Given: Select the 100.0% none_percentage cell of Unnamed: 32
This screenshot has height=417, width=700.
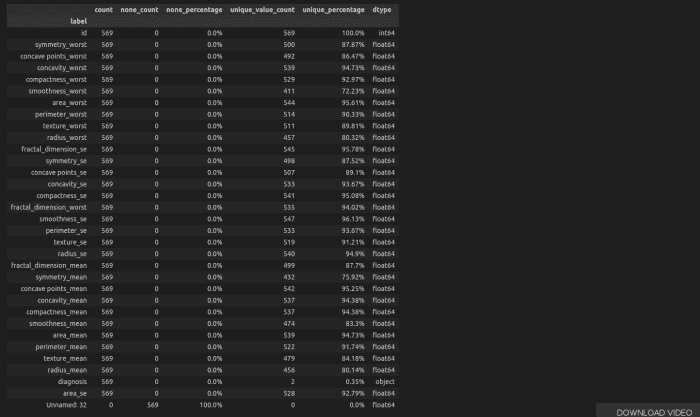Looking at the screenshot, I should tap(207, 404).
